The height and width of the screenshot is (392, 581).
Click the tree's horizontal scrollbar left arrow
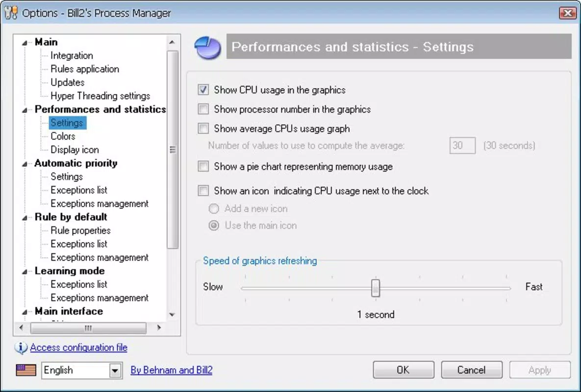pos(22,328)
